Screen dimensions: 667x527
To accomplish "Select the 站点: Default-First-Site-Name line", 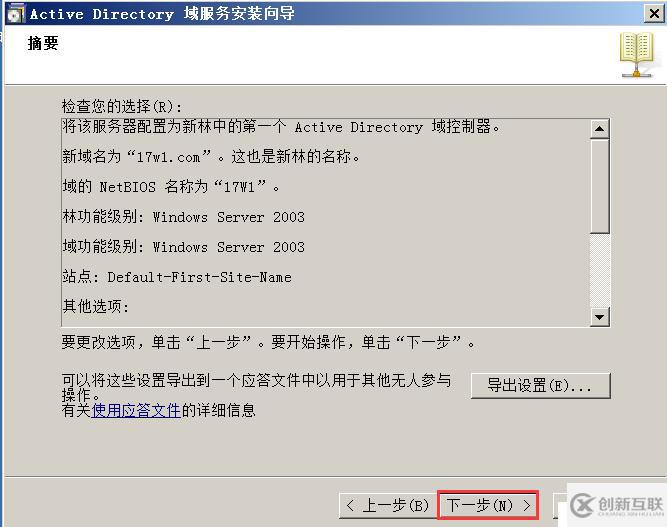I will click(x=177, y=276).
